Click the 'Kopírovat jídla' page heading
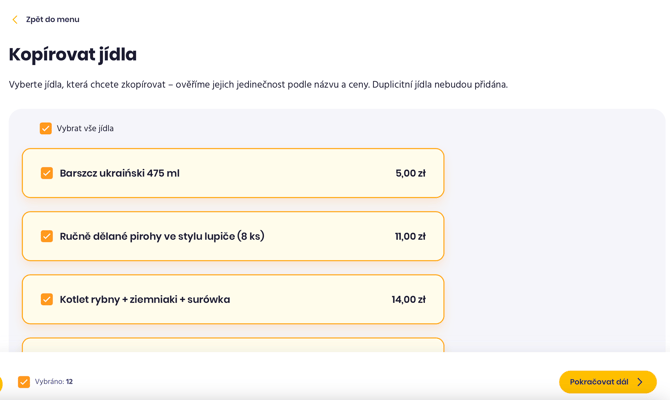This screenshot has width=670, height=400. pyautogui.click(x=73, y=55)
